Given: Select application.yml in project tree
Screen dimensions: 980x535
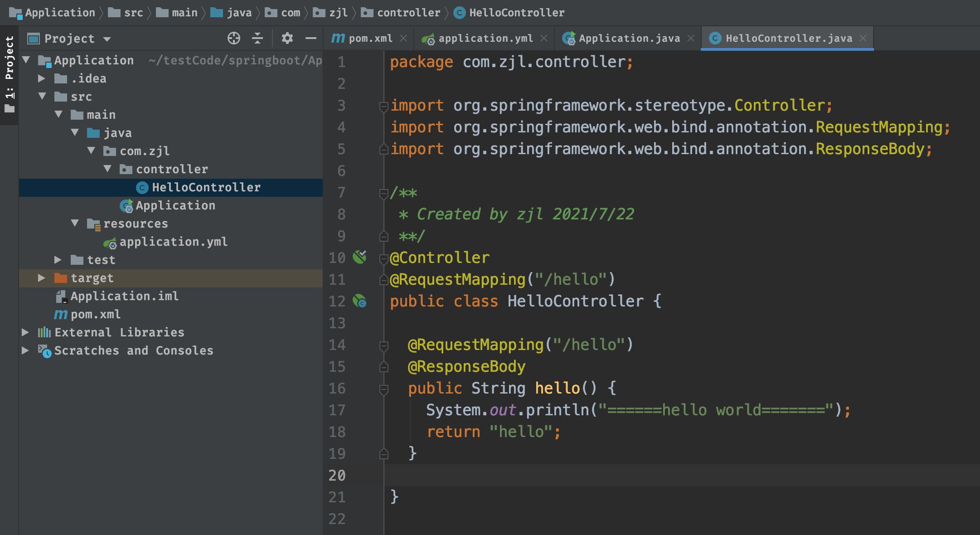Looking at the screenshot, I should tap(171, 242).
